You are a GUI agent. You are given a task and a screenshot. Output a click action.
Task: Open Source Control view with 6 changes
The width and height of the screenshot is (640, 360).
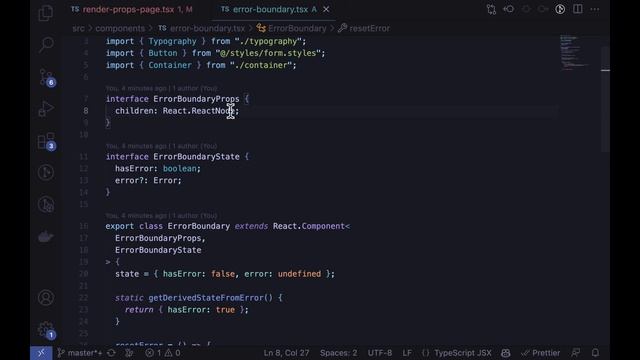[x=46, y=77]
